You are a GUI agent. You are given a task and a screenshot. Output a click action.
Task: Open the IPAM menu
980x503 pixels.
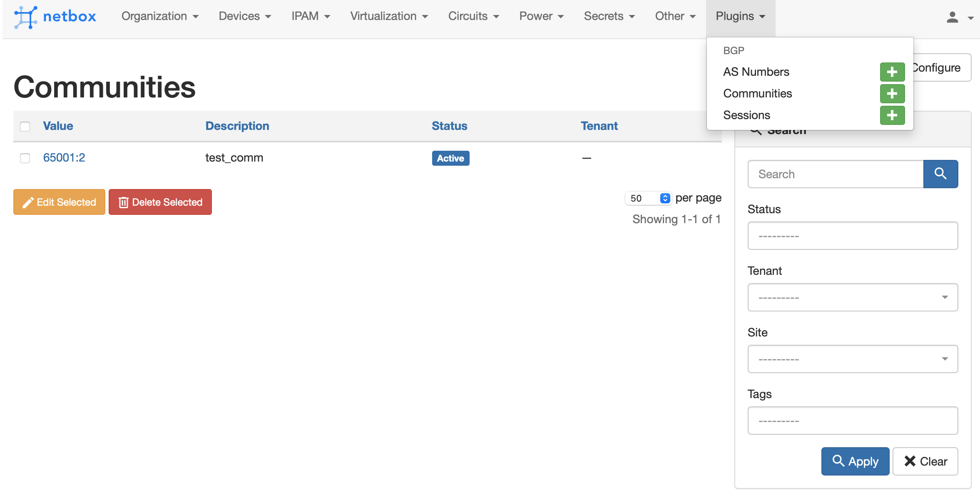coord(310,16)
